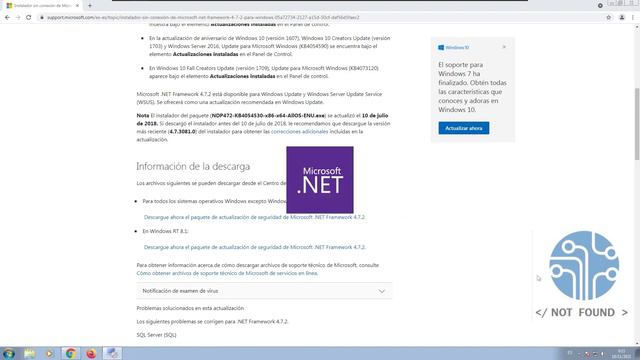This screenshot has height=360, width=640.
Task: Open the Windows Start menu orb
Action: point(9,353)
